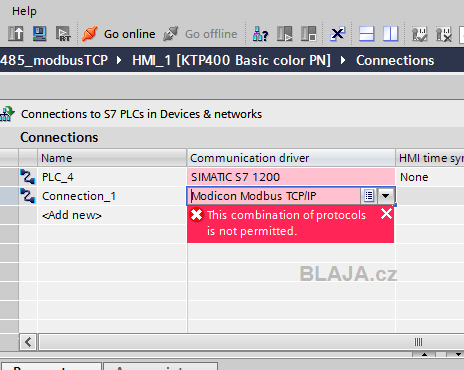The image size is (464, 370).
Task: Click the accessible devices network icon
Action: pyautogui.click(x=260, y=34)
